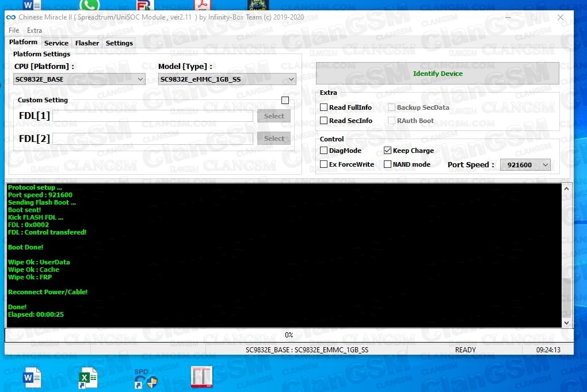This screenshot has height=392, width=587.
Task: Click the 'Sending Flash Boot ...' log line
Action: 42,202
